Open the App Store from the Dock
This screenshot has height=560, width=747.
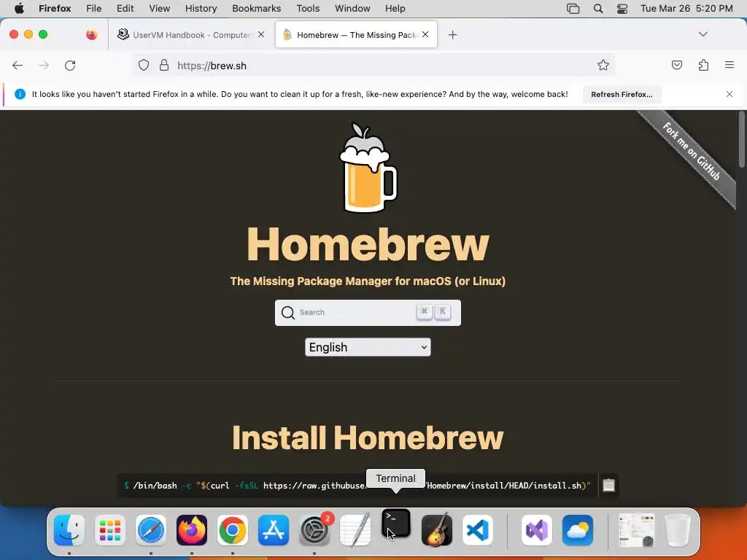tap(274, 530)
